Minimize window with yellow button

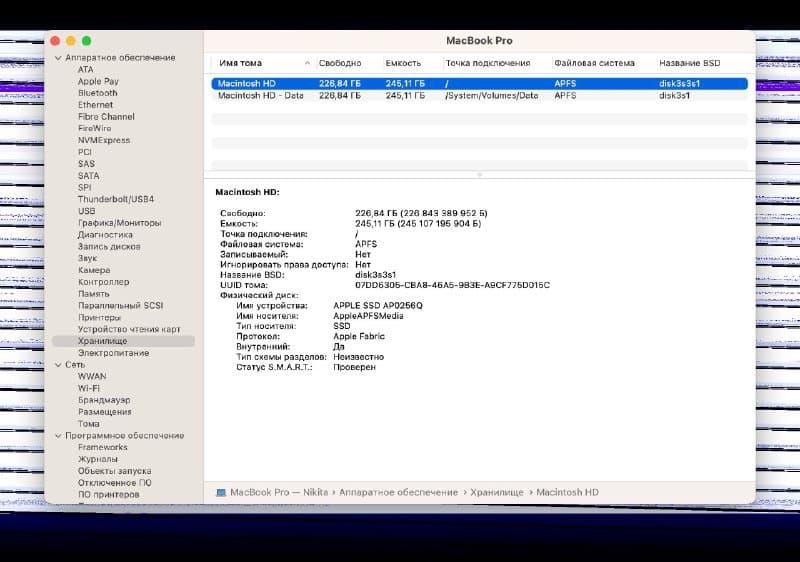point(71,41)
